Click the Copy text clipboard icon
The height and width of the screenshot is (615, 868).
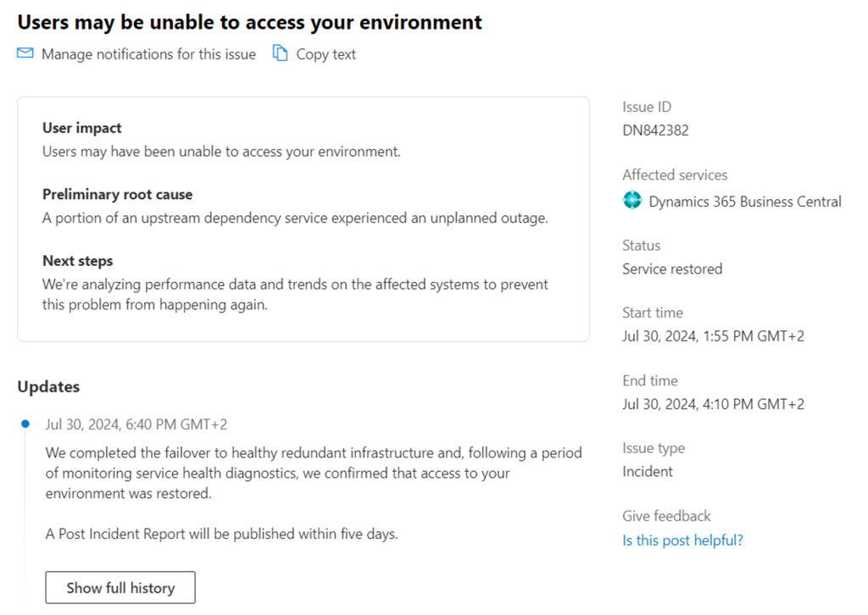tap(280, 54)
